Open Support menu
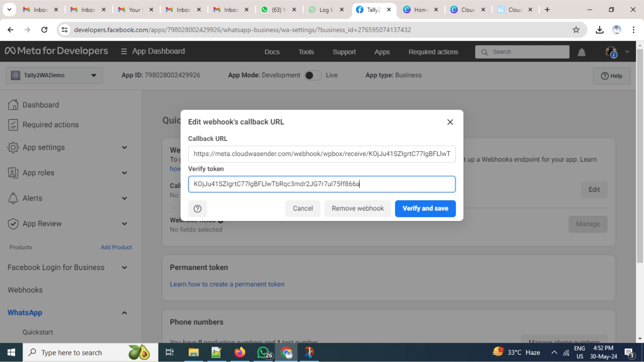644x362 pixels. click(x=344, y=52)
